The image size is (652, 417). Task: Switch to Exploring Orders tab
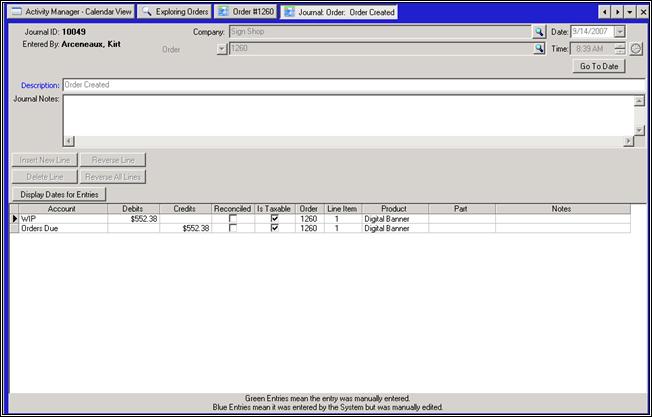(174, 12)
